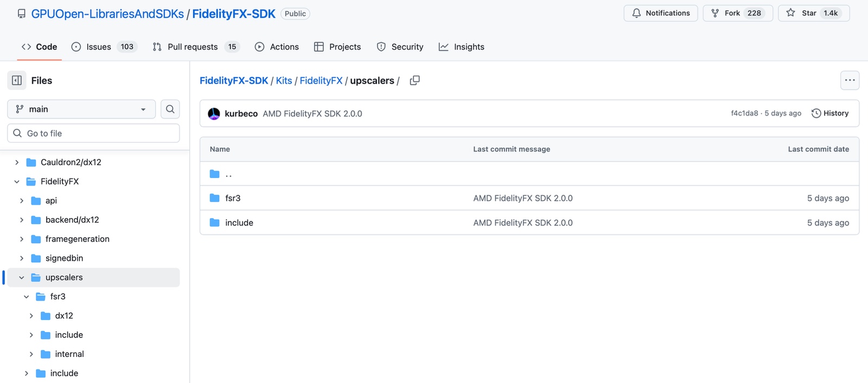868x383 pixels.
Task: Select dx12 folder in file tree
Action: pos(64,316)
